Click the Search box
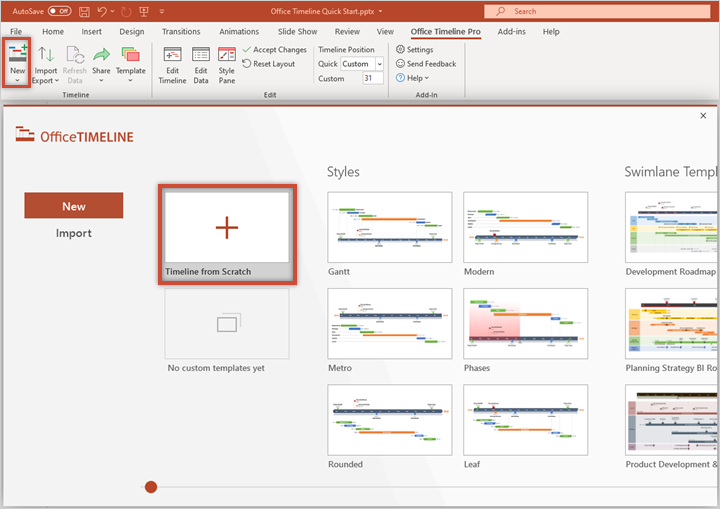The width and height of the screenshot is (720, 509). point(597,11)
